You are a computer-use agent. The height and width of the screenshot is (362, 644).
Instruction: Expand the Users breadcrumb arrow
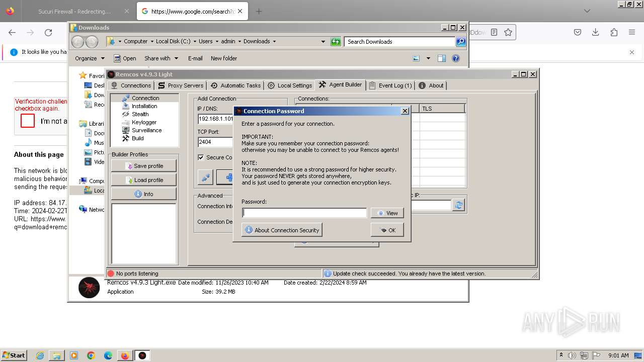pos(217,42)
